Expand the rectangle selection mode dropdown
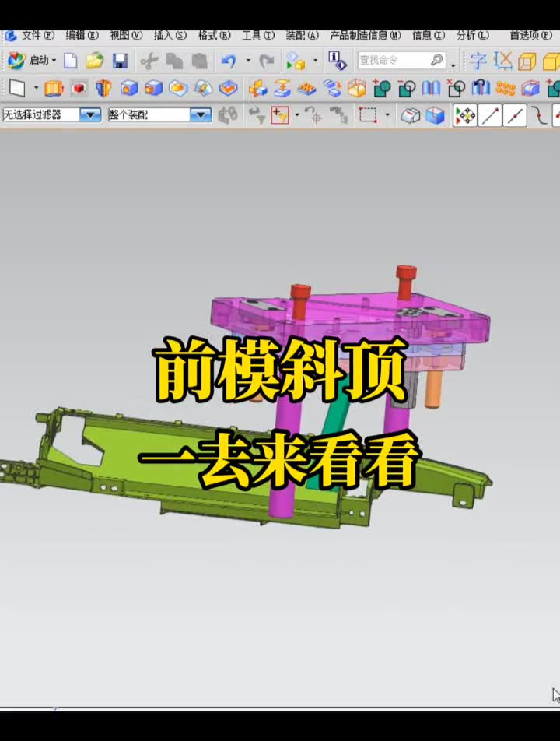 387,115
